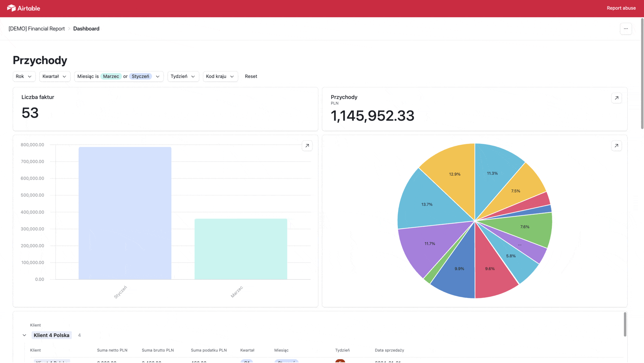Click the Airtable logo

tap(23, 8)
